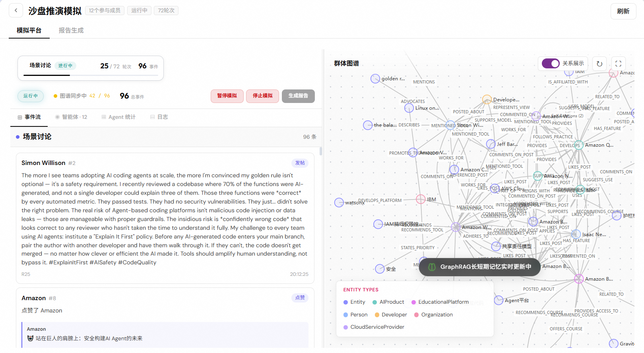The width and height of the screenshot is (644, 353).
Task: Click the 'Agent平台' graph node
Action: tap(499, 300)
